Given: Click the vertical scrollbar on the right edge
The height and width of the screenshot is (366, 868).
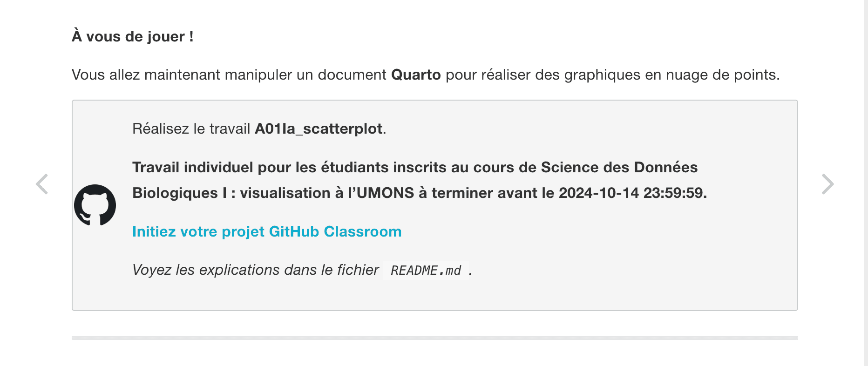Looking at the screenshot, I should point(866,183).
